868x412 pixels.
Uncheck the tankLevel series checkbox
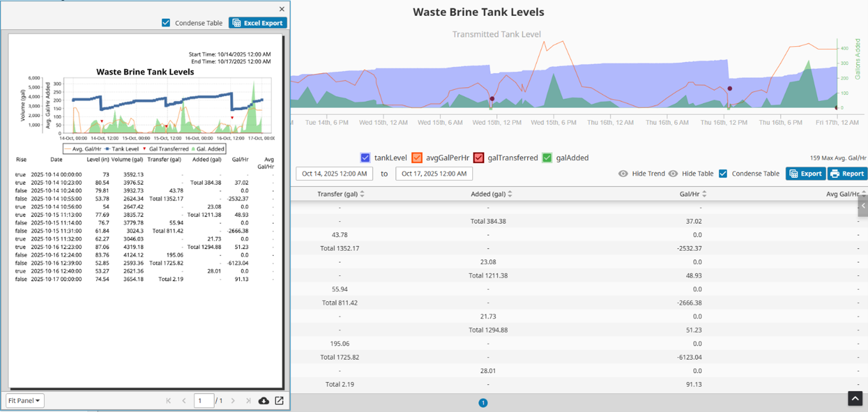tap(365, 158)
